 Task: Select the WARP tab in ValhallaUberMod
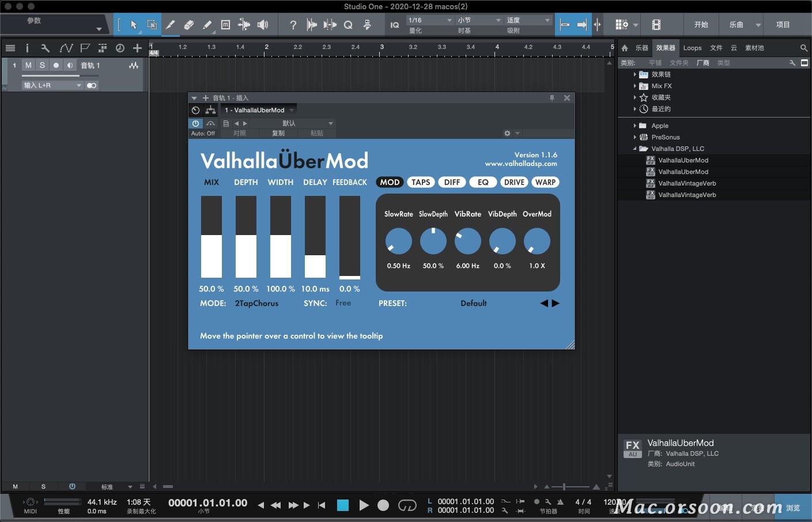545,182
